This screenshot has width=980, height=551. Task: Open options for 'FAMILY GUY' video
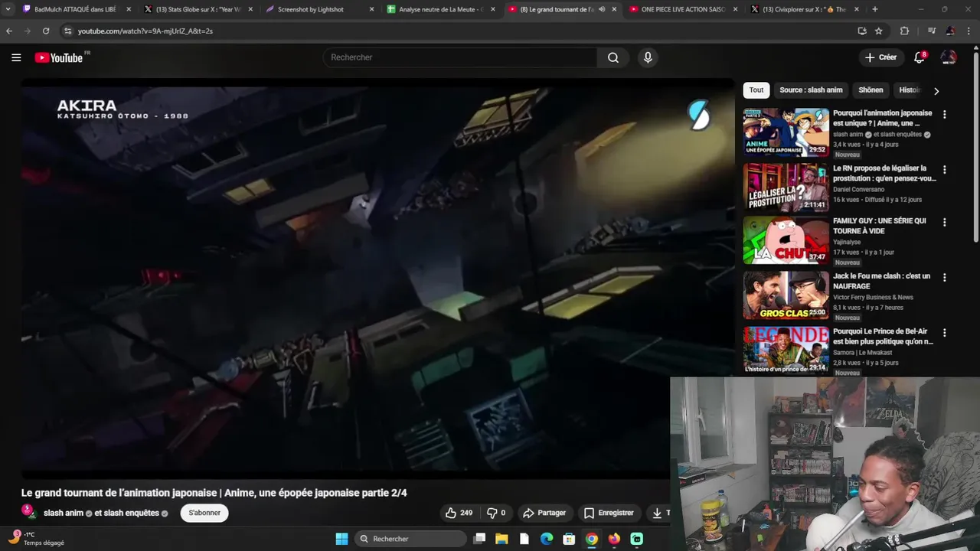point(944,222)
